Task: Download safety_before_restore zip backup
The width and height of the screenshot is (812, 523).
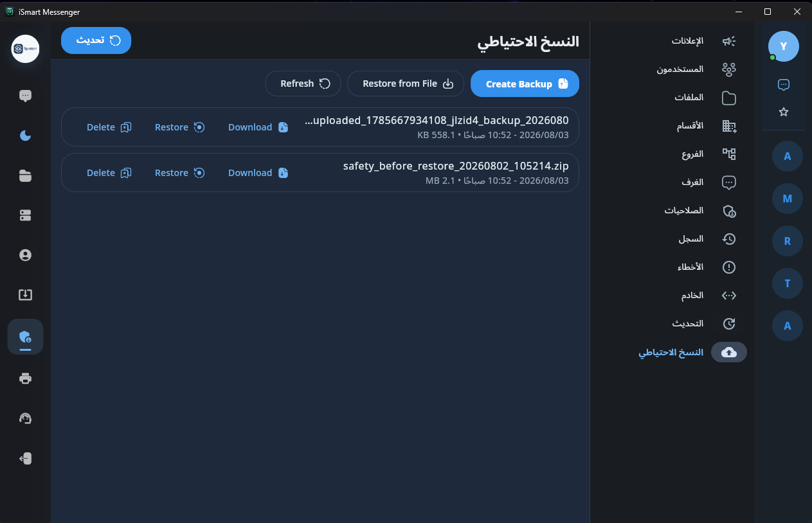Action: click(x=258, y=173)
